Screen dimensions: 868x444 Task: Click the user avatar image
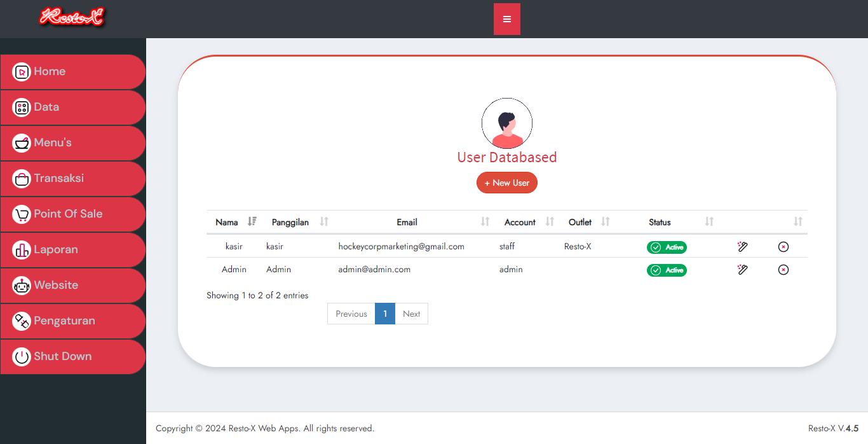(x=507, y=123)
